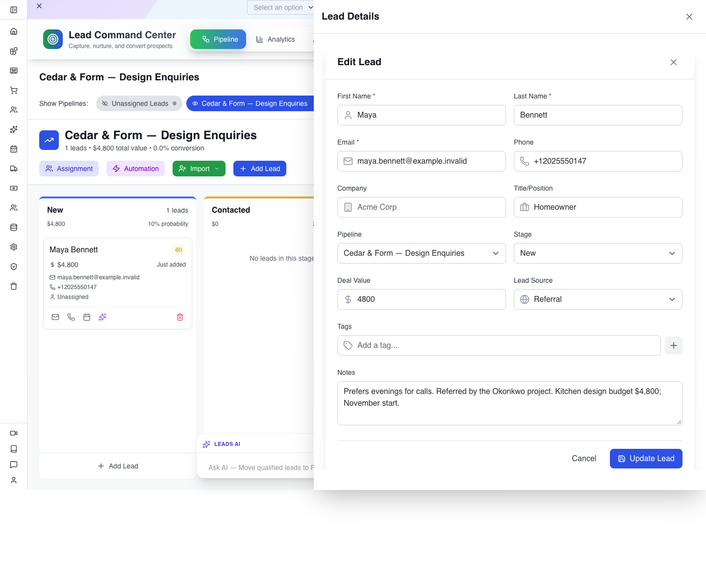Call Maya Bennett via card phone icon

click(71, 317)
